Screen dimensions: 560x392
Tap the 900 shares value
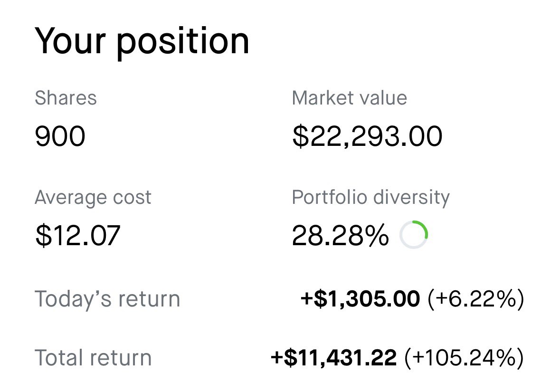60,136
